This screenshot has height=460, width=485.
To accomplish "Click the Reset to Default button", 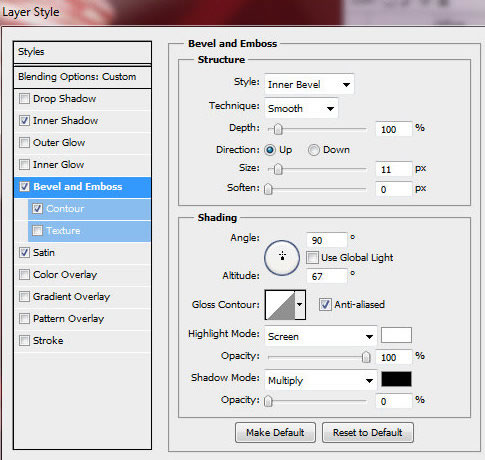I will point(368,433).
